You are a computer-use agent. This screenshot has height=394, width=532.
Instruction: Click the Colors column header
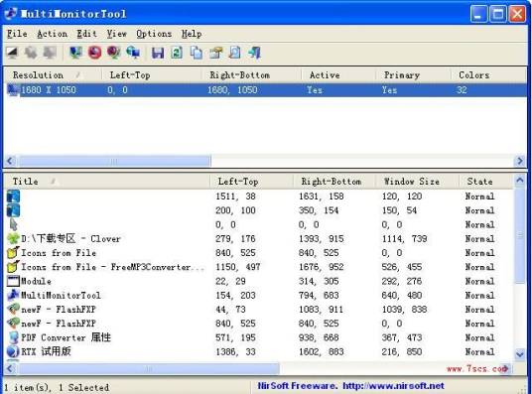(x=488, y=75)
